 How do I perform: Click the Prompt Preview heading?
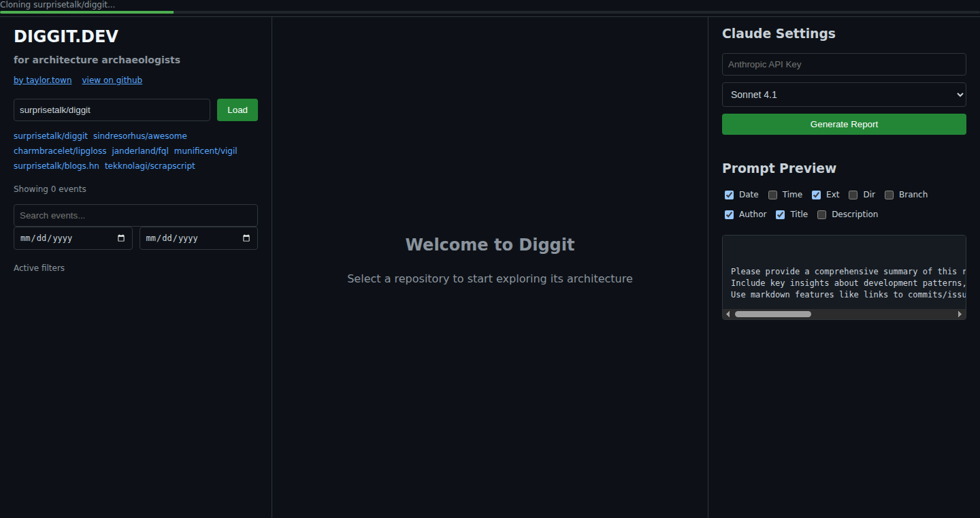click(x=779, y=168)
